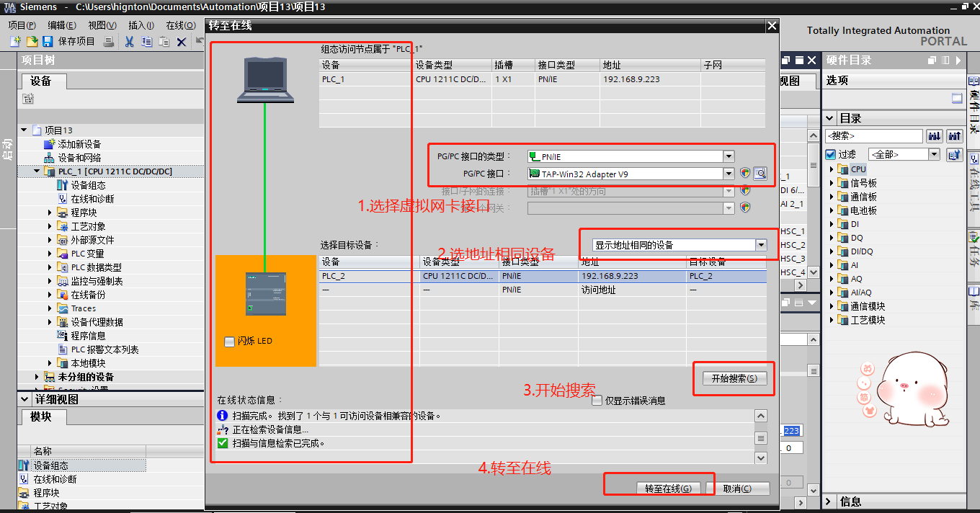Click the cut scissors toolbar icon

tap(130, 42)
